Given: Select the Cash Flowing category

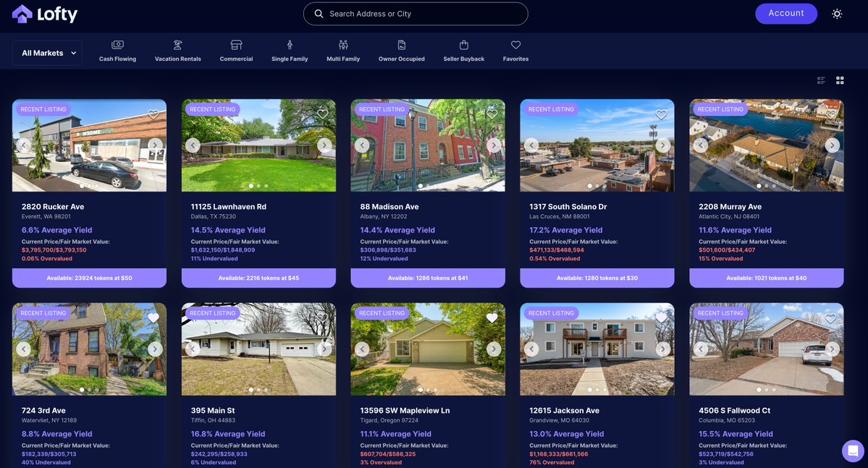Looking at the screenshot, I should [117, 51].
